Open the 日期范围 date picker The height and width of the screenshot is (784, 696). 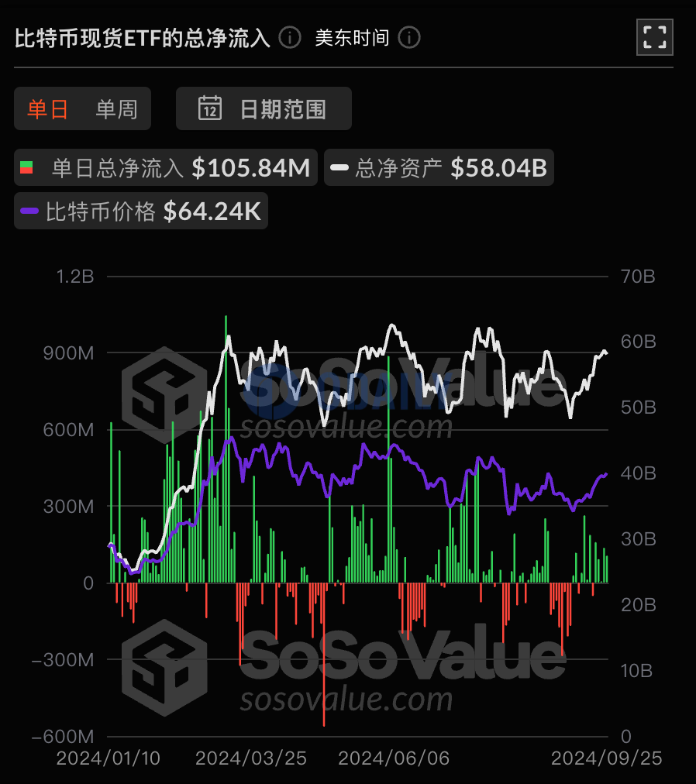[264, 108]
